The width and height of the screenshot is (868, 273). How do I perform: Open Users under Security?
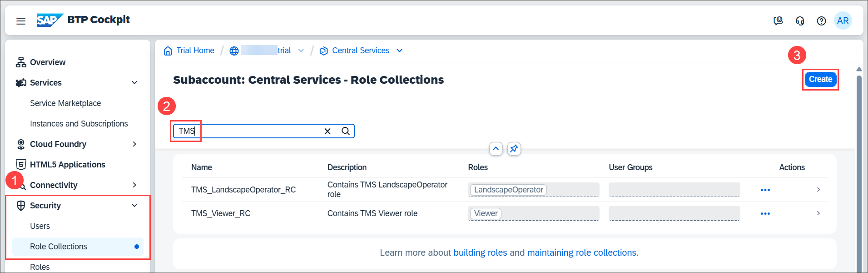pos(40,226)
